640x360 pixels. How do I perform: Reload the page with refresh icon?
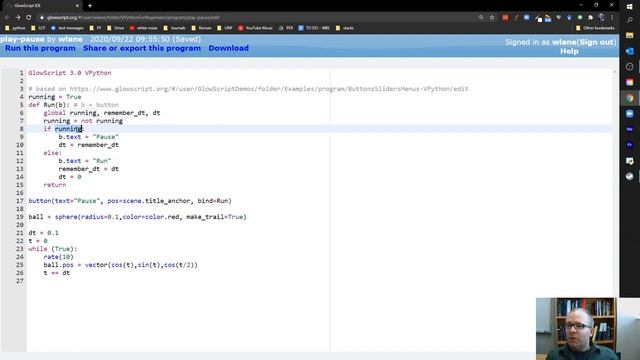click(29, 18)
